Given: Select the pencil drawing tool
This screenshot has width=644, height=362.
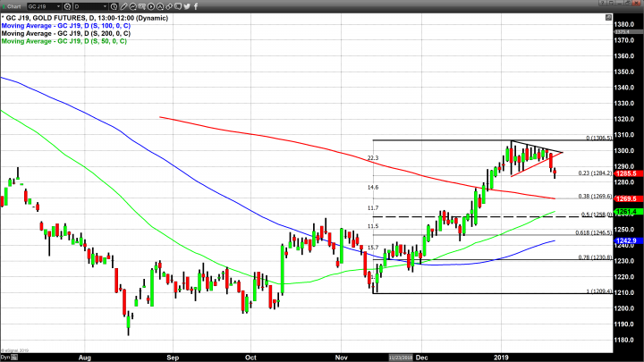Looking at the screenshot, I should (x=123, y=6).
